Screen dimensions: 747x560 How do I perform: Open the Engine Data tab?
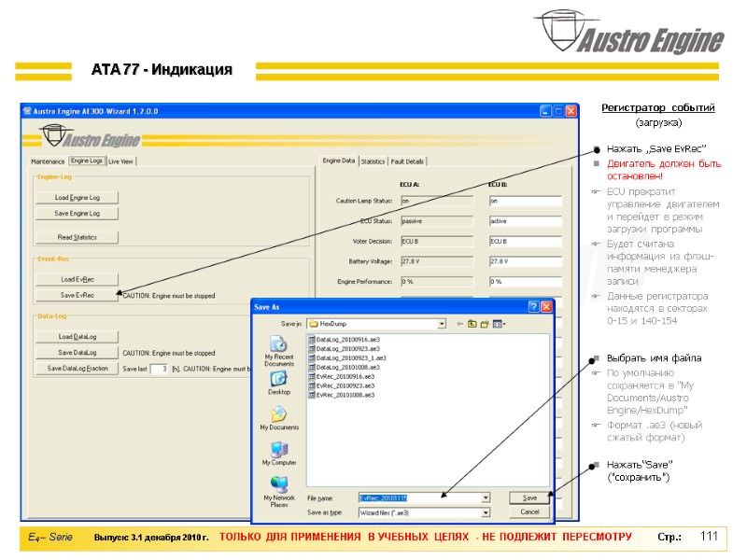(339, 161)
